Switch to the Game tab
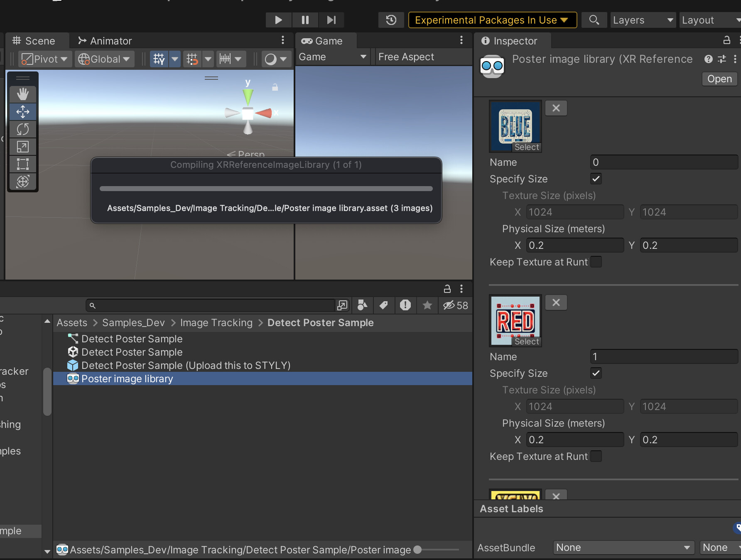This screenshot has height=560, width=741. (x=325, y=40)
